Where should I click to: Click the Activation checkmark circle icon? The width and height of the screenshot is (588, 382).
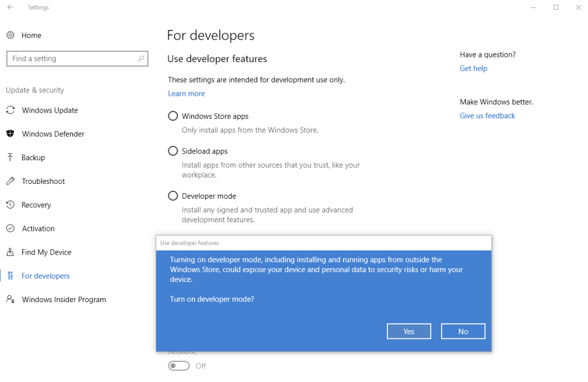point(10,229)
